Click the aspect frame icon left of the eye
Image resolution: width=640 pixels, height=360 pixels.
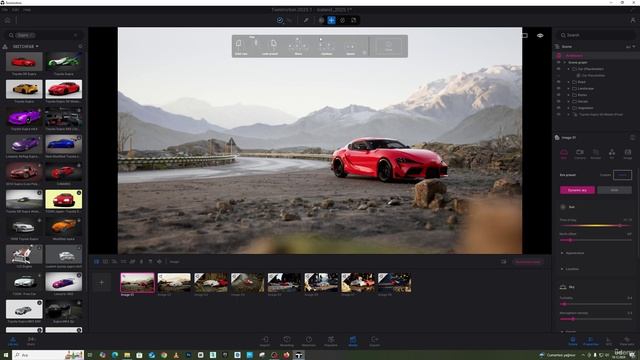click(524, 36)
